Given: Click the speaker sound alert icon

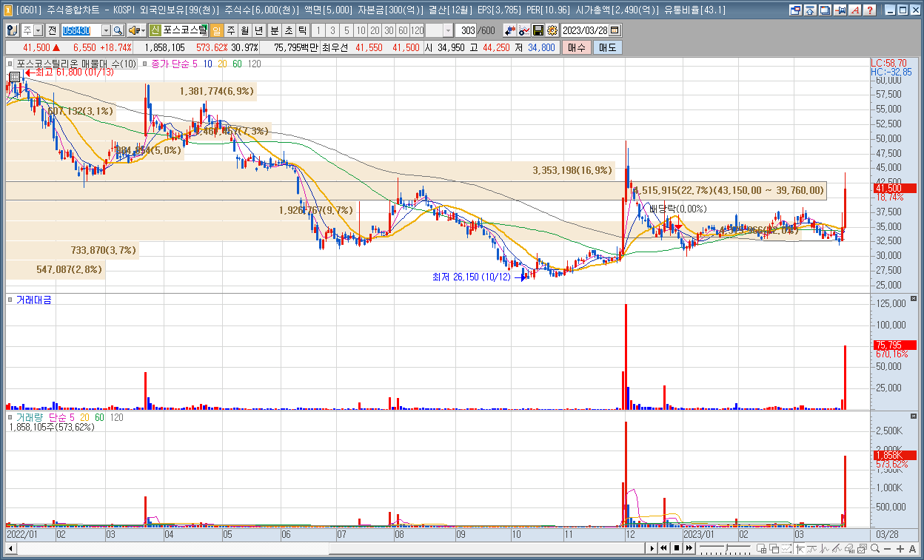Looking at the screenshot, I should pyautogui.click(x=133, y=30).
